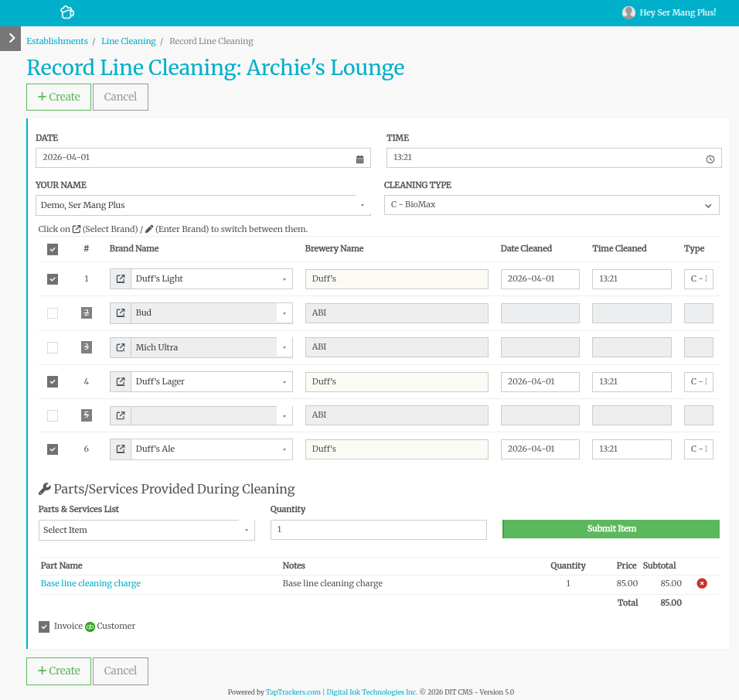
Task: Toggle the select-all lines checkbox
Action: click(x=53, y=249)
